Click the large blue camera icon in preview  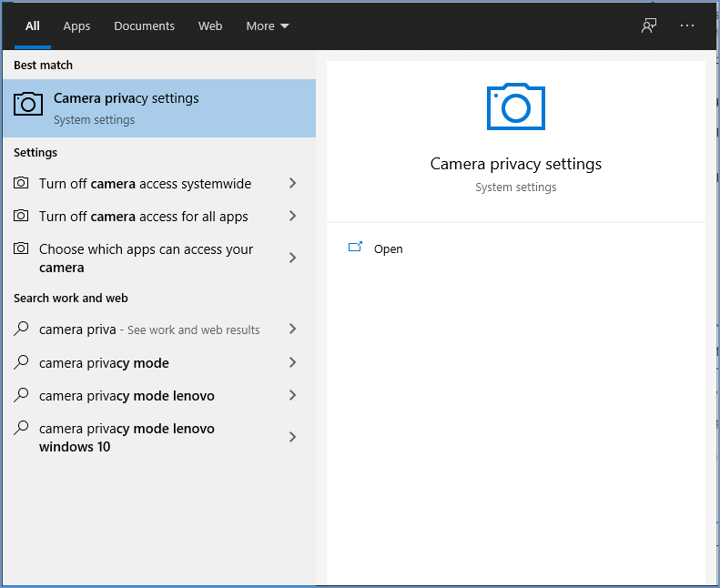tap(516, 106)
